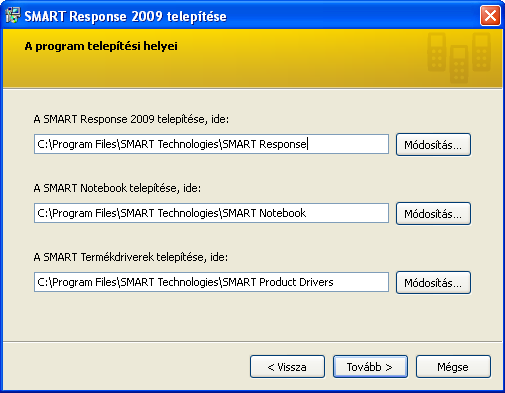Click the heading 'A program telepítési helyei'
Screen dimensions: 505x393
(x=101, y=46)
